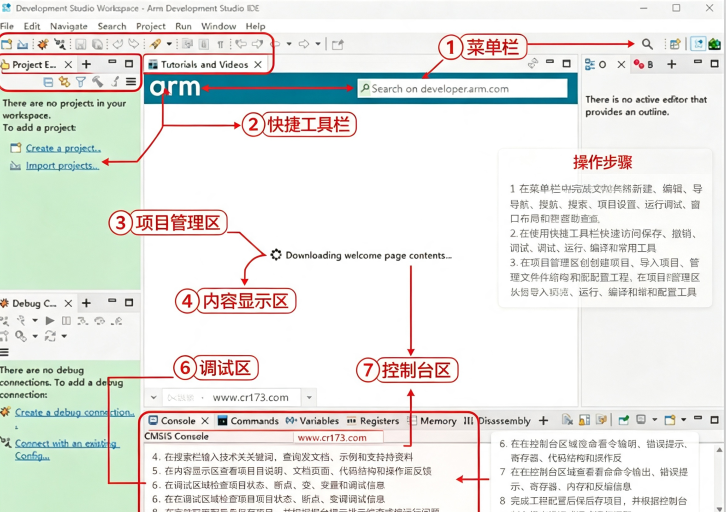Open Project Explorer view menu (three lines)

click(x=131, y=82)
